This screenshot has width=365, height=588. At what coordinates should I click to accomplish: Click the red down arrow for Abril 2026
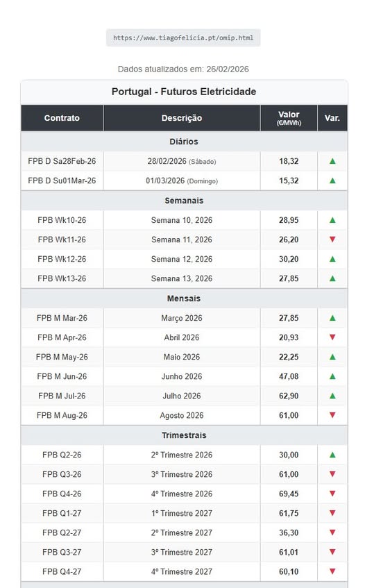pyautogui.click(x=332, y=337)
